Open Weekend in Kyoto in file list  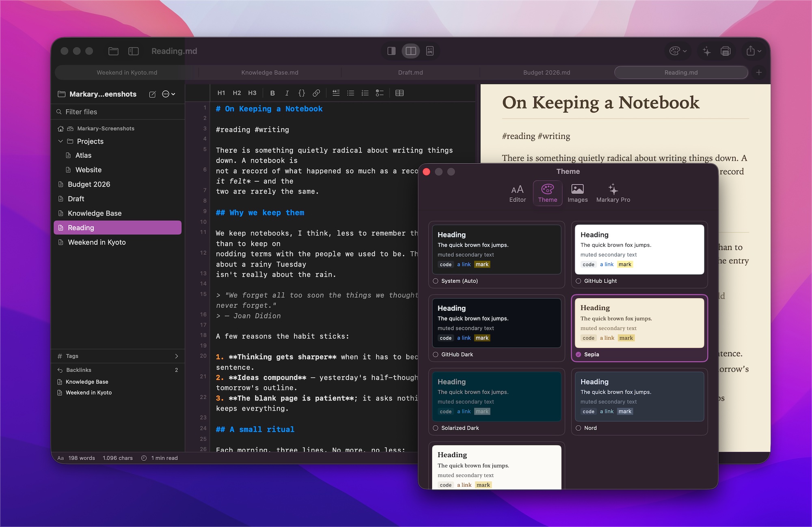click(118, 242)
